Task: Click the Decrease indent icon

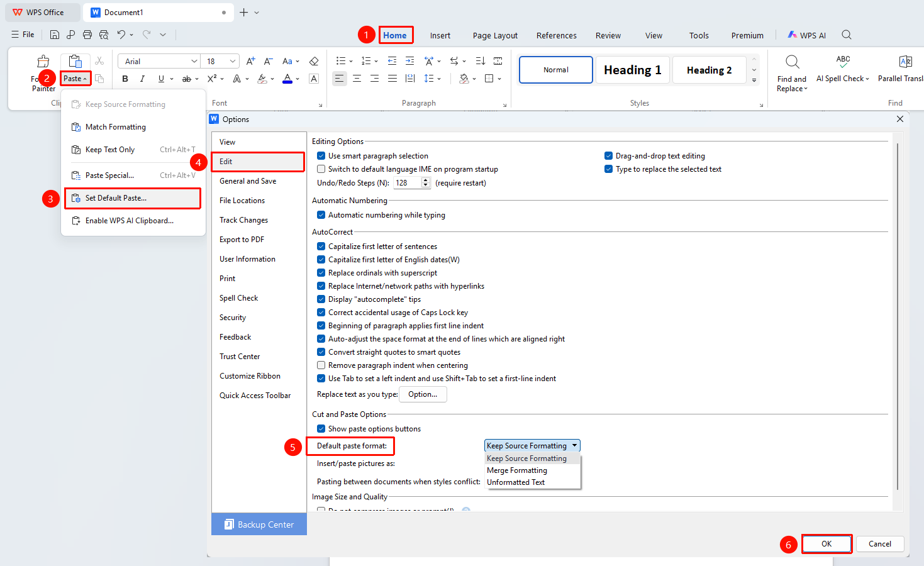Action: (x=392, y=61)
